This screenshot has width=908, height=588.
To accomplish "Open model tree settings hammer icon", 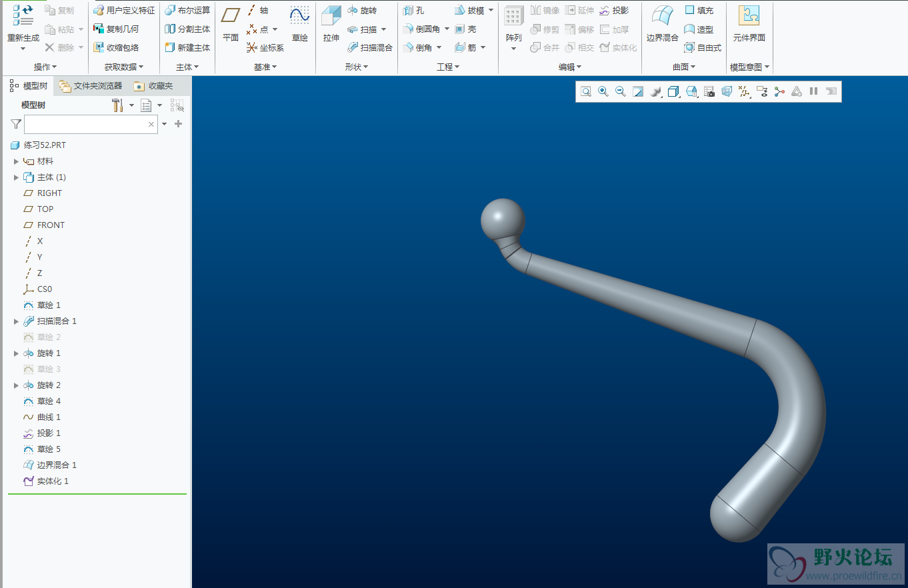I will (x=117, y=105).
